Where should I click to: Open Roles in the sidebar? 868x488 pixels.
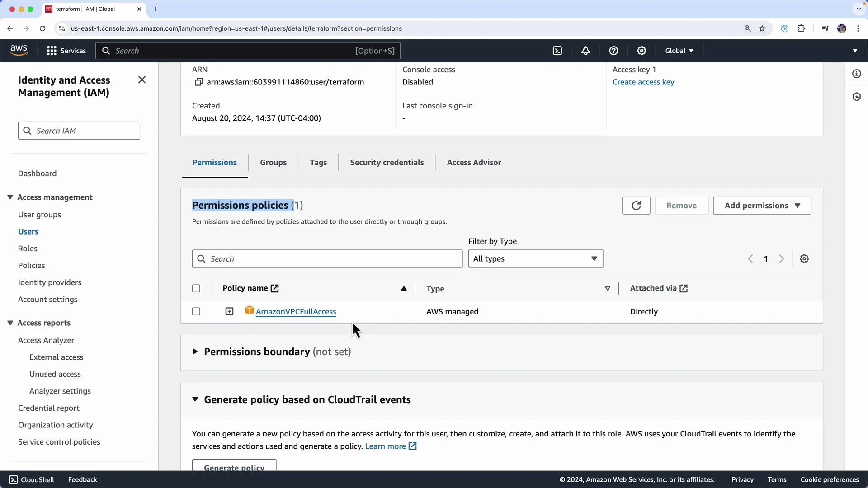[28, 249]
